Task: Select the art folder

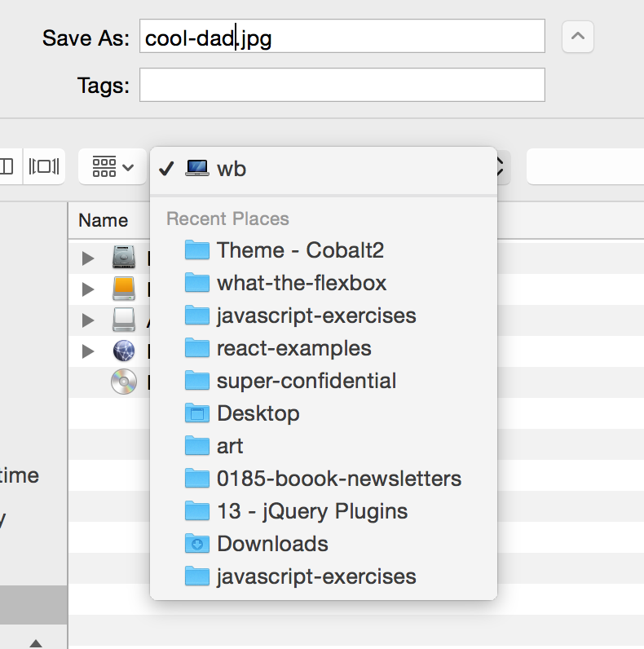Action: [324, 446]
